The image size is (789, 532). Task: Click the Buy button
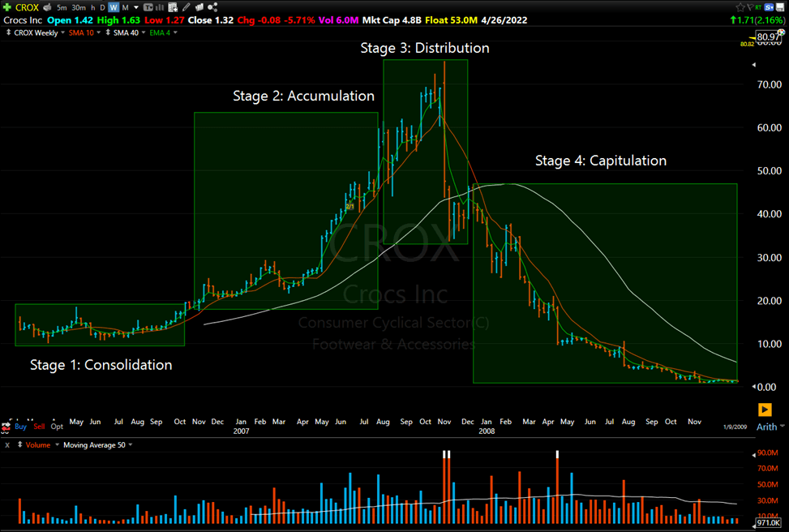20,426
